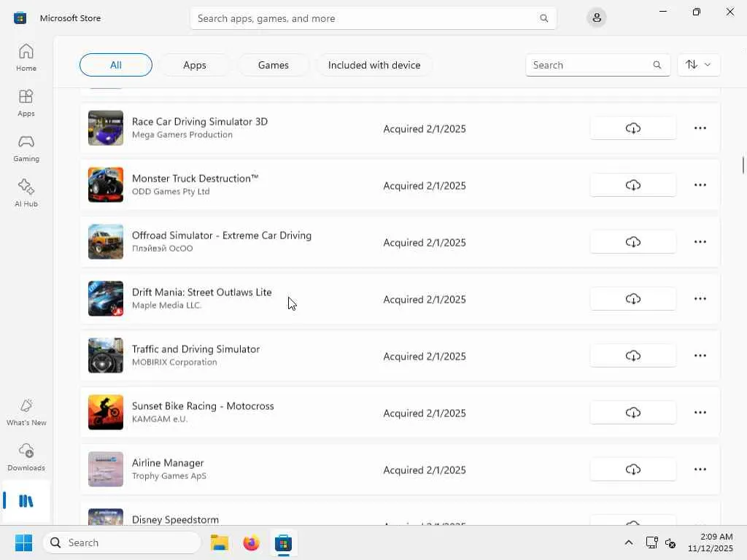Click the KAMGAM e.U. publisher text
The height and width of the screenshot is (560, 747).
pos(160,419)
